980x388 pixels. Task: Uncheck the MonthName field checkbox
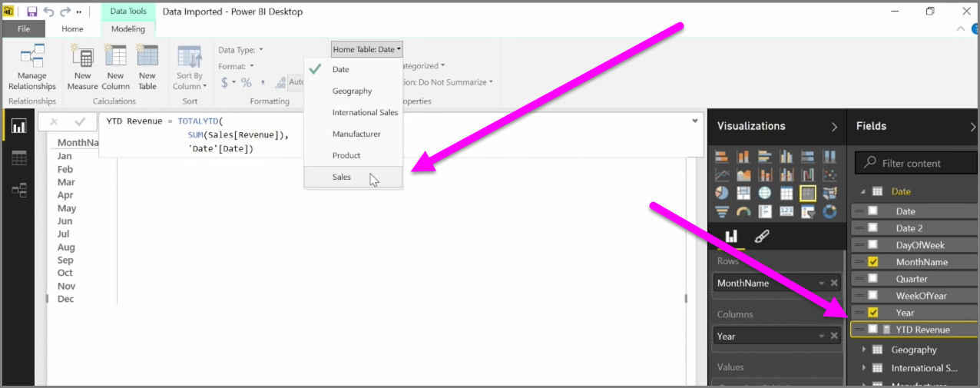point(872,262)
